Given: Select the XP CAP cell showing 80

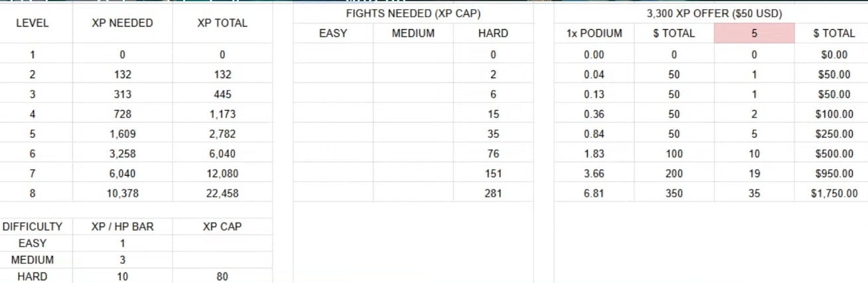Looking at the screenshot, I should (x=222, y=276).
